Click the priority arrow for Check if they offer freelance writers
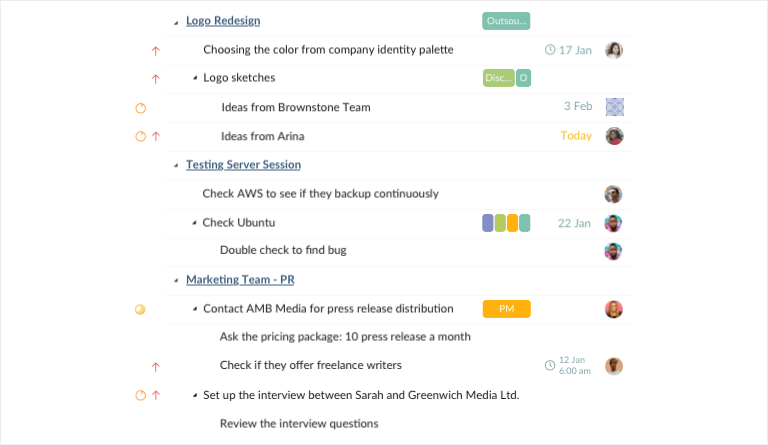768x445 pixels. (x=156, y=367)
